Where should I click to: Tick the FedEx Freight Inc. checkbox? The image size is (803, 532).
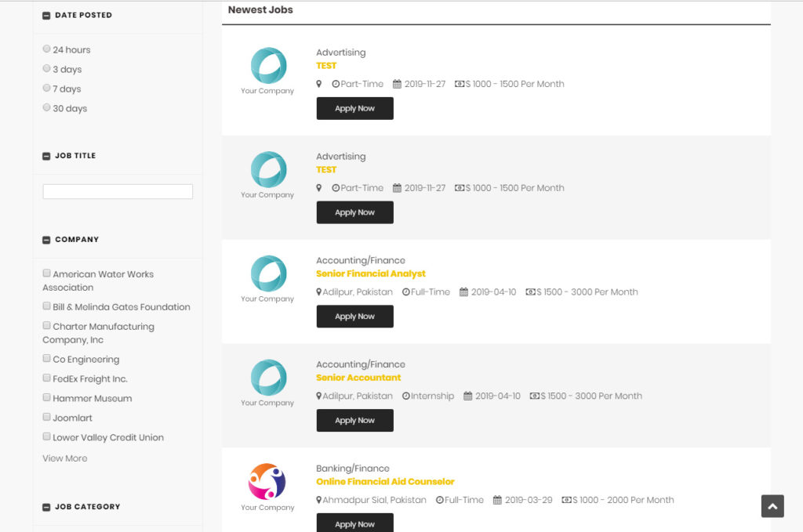coord(47,378)
